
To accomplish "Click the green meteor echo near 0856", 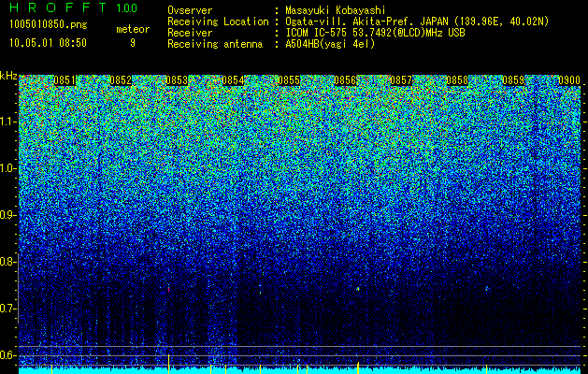I will coord(358,289).
